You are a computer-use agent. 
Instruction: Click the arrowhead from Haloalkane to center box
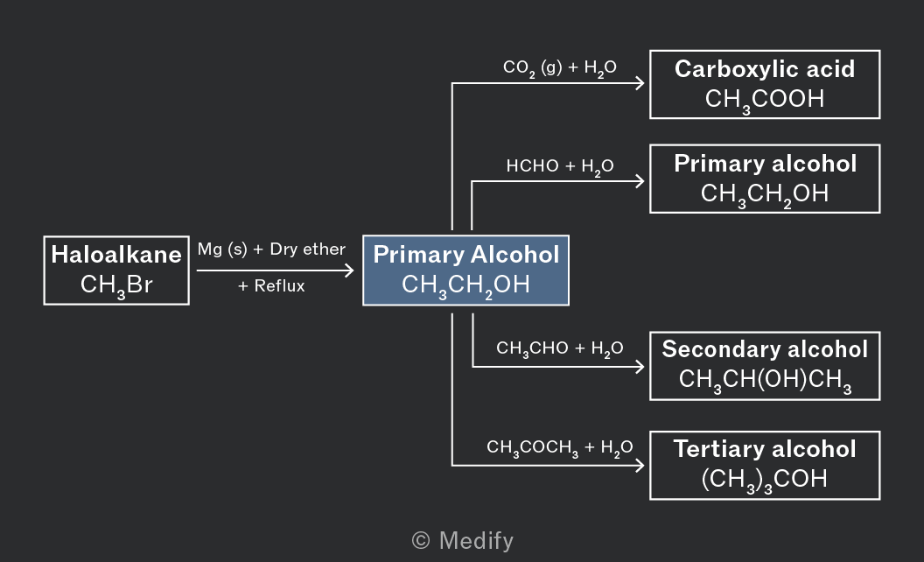pyautogui.click(x=349, y=270)
